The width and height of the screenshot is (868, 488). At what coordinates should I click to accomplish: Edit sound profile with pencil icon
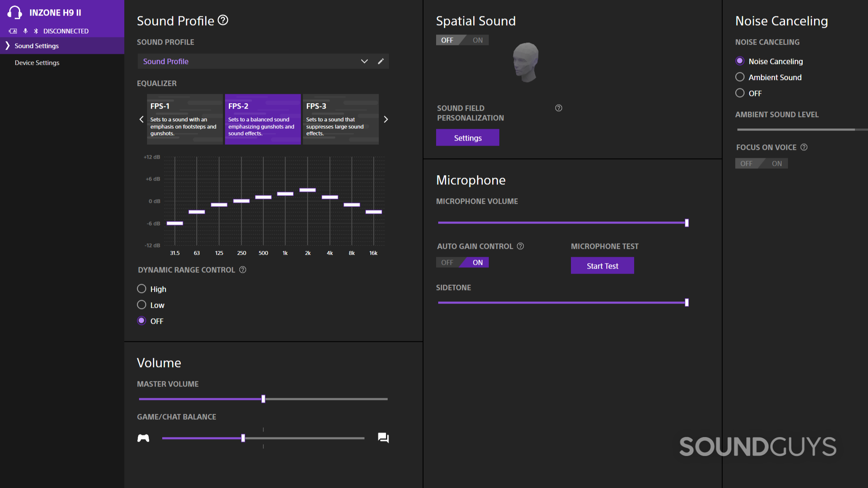[x=380, y=61]
